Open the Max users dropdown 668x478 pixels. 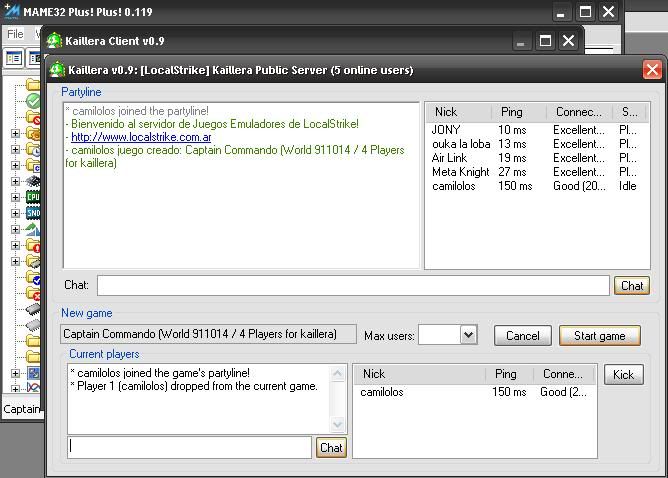click(x=469, y=335)
